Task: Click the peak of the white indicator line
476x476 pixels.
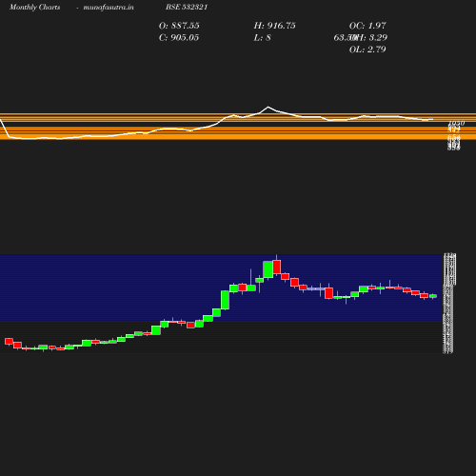Action: (x=268, y=107)
